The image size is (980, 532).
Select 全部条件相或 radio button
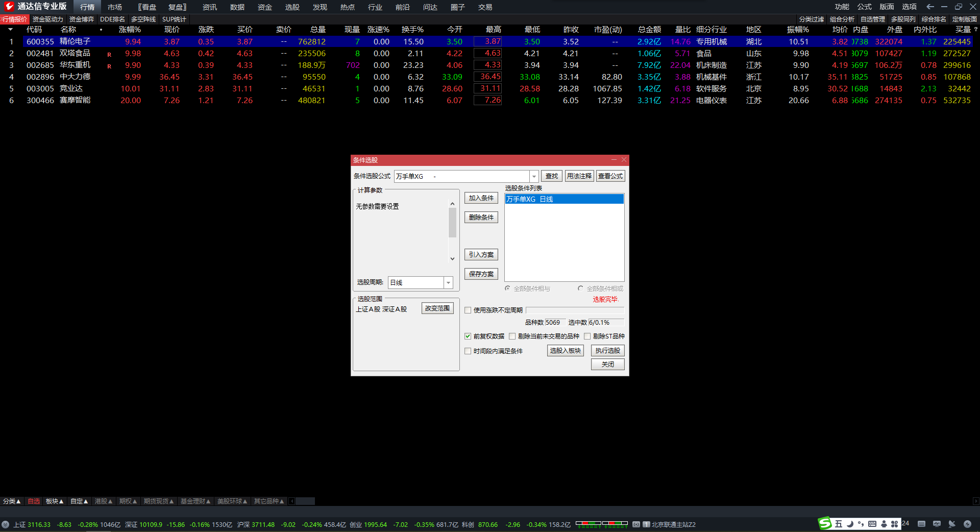580,288
